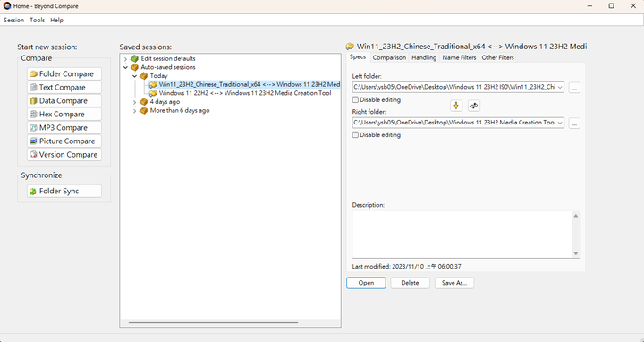Start a Folder Compare session

click(x=64, y=74)
